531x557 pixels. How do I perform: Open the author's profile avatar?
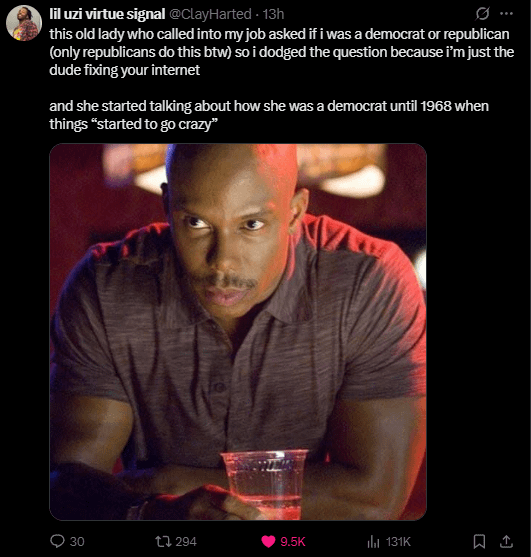[24, 23]
